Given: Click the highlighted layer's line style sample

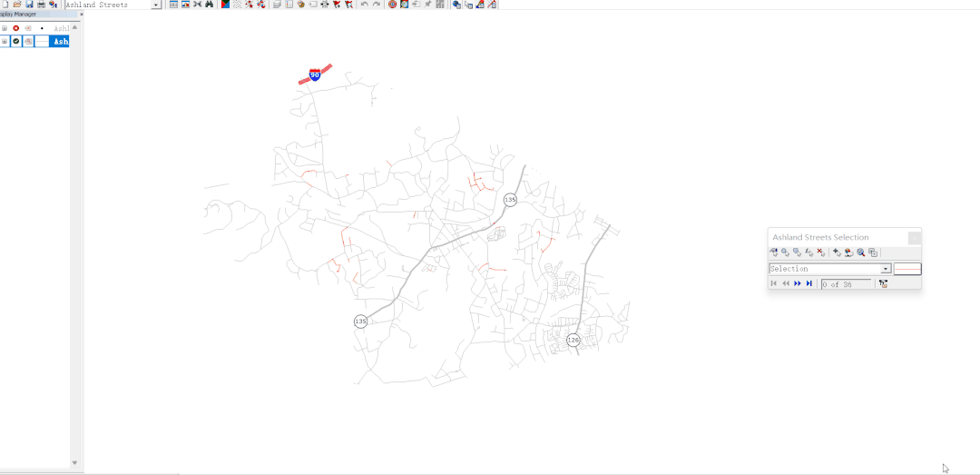Looking at the screenshot, I should 41,41.
